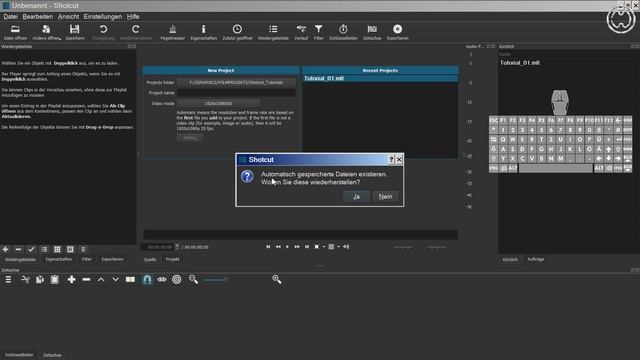
Task: Zoom in timeline with magnifier plus
Action: (x=277, y=279)
